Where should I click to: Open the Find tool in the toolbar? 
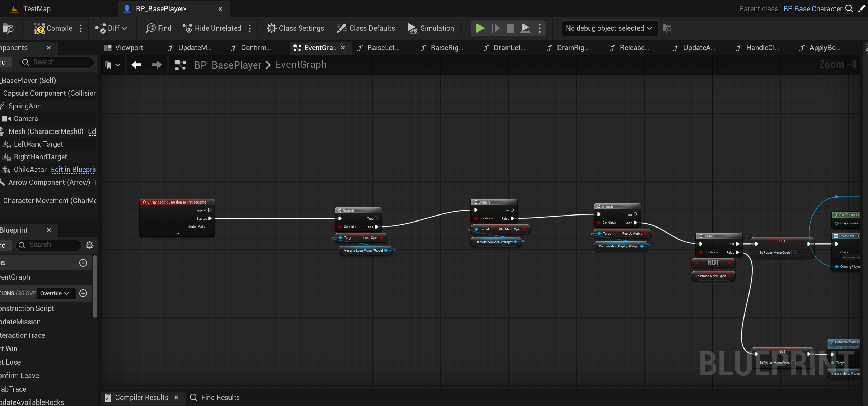[x=158, y=28]
